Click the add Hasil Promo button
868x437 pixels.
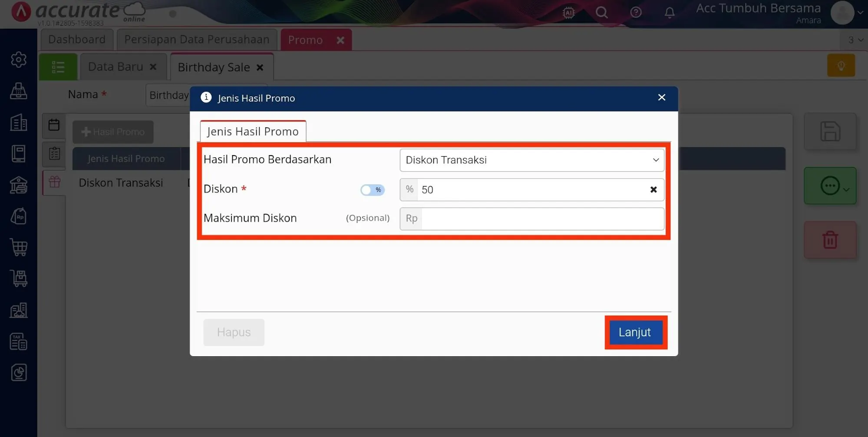[x=113, y=132]
